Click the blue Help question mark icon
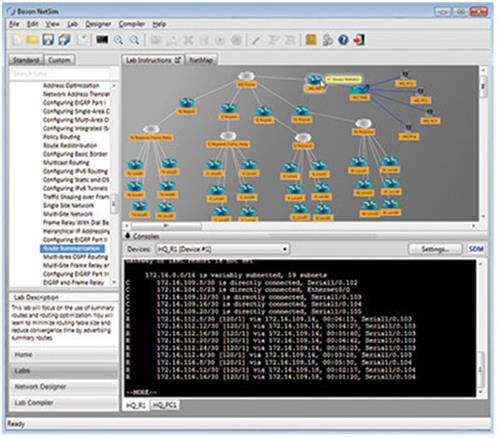Viewport: 500px width, 438px height. pyautogui.click(x=343, y=40)
